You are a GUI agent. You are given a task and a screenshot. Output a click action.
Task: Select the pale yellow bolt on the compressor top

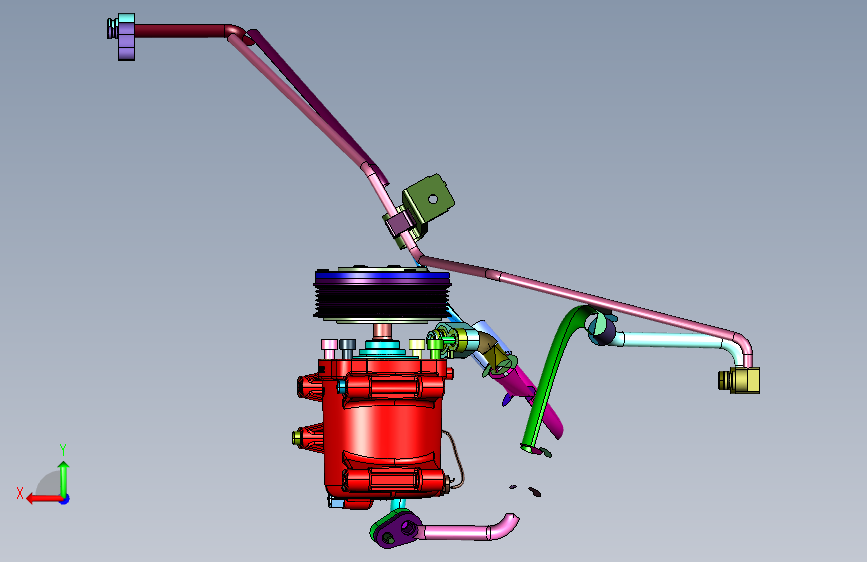point(417,348)
